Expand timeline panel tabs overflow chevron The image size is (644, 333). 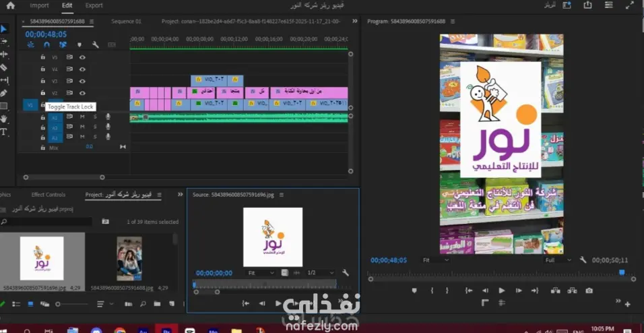pos(355,21)
